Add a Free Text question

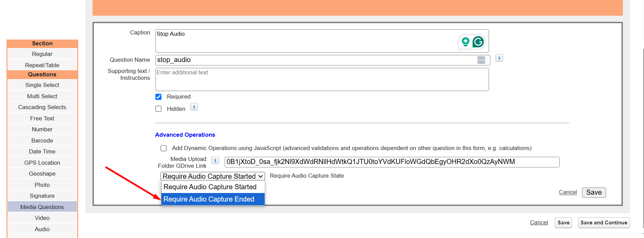point(42,118)
